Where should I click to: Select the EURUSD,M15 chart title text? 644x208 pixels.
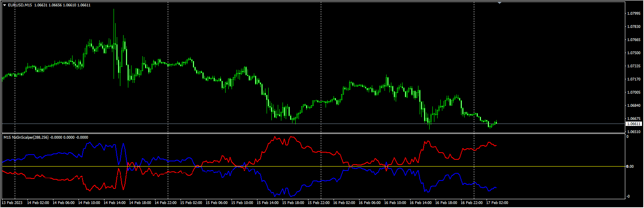coord(20,5)
